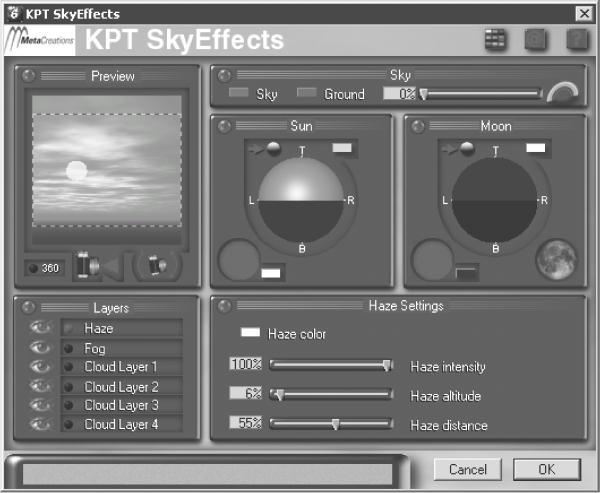
Task: Hide the Fog layer using eye icon
Action: click(40, 348)
